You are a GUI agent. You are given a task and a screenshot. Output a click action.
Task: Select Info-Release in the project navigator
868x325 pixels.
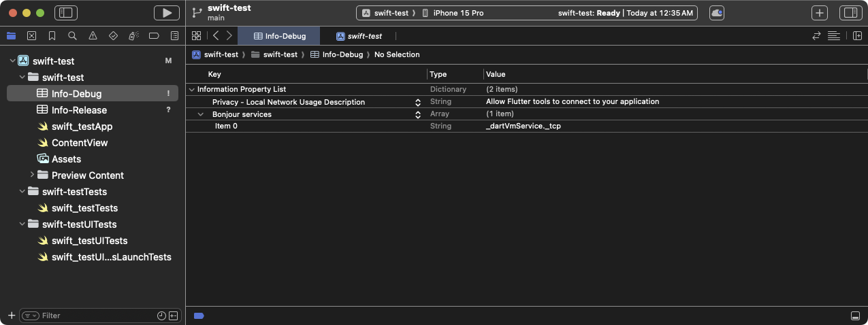79,110
